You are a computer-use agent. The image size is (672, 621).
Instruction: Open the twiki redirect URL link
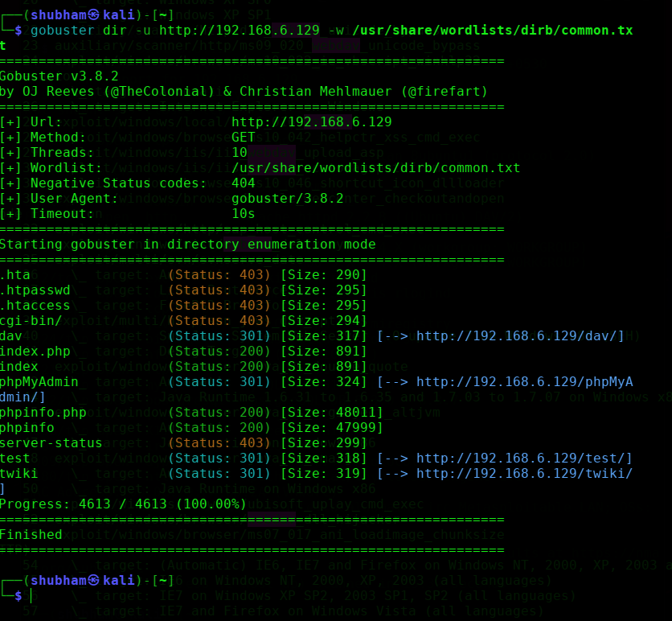click(523, 474)
